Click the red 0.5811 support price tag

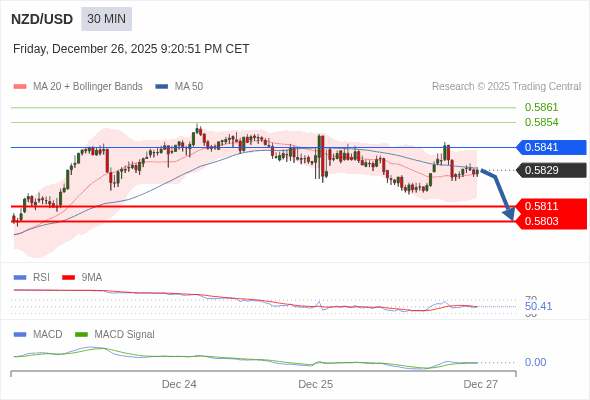tap(551, 206)
